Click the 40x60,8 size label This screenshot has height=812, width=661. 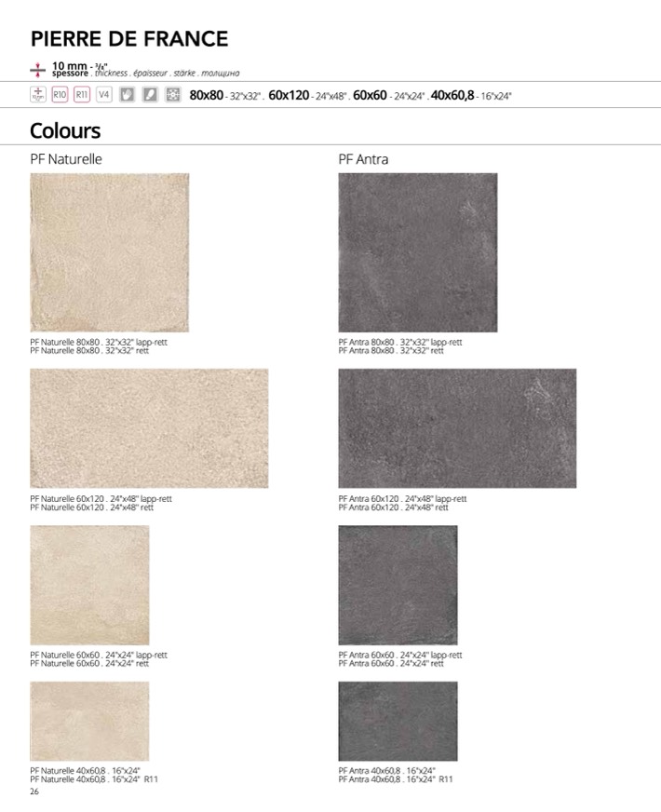pyautogui.click(x=452, y=95)
